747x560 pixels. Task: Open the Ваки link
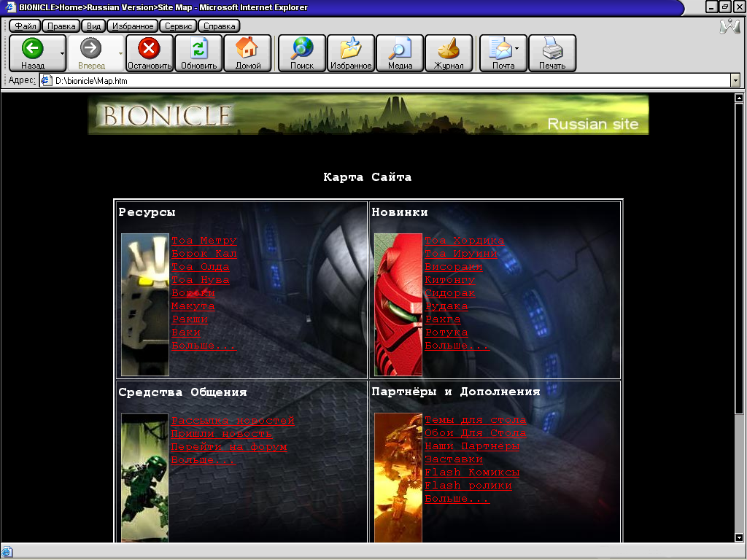pyautogui.click(x=186, y=332)
